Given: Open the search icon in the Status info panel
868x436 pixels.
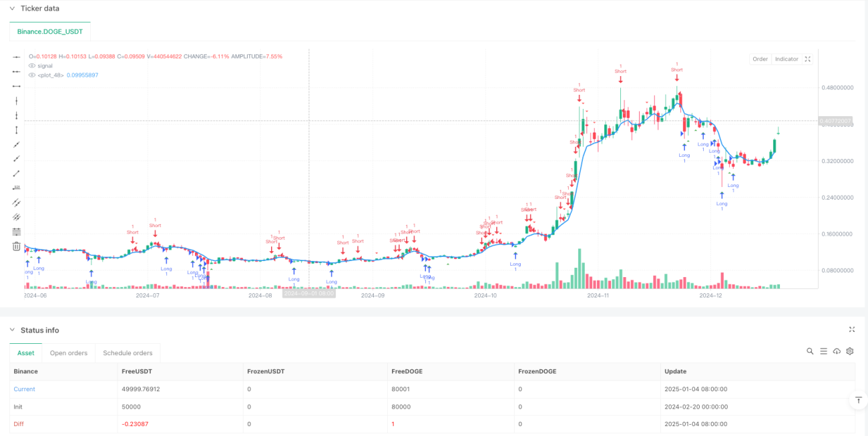Looking at the screenshot, I should point(810,351).
